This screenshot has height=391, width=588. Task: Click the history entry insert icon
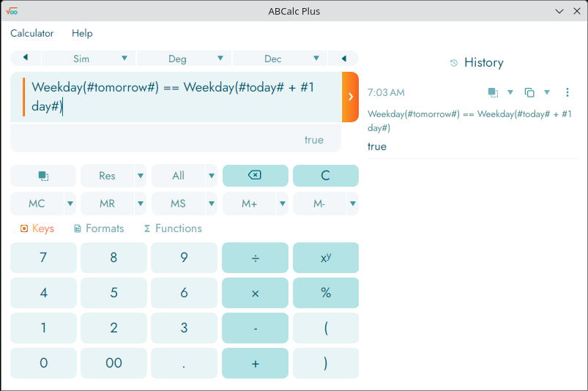pos(494,92)
